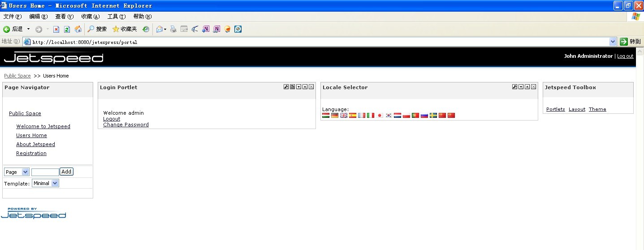Open the 收藏(A) menu
This screenshot has height=250, width=644.
click(x=91, y=17)
